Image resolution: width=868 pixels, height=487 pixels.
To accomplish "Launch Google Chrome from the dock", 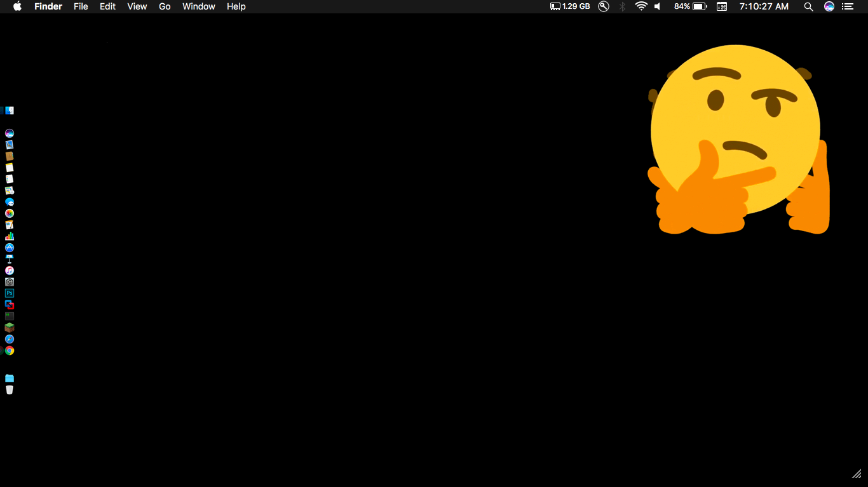I will click(x=10, y=350).
